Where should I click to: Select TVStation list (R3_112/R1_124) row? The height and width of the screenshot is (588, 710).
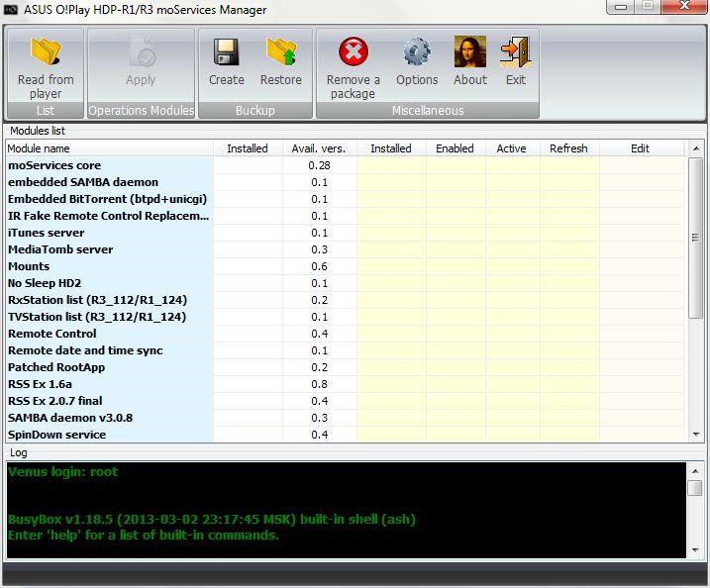click(x=345, y=317)
